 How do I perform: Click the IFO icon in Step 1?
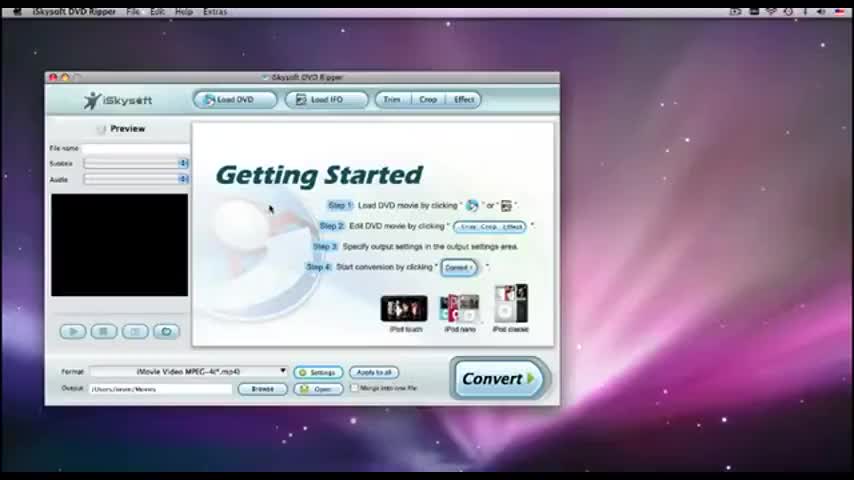(507, 206)
